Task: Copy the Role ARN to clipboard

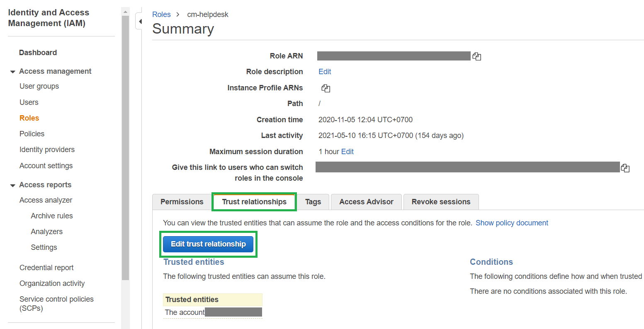Action: pos(476,56)
